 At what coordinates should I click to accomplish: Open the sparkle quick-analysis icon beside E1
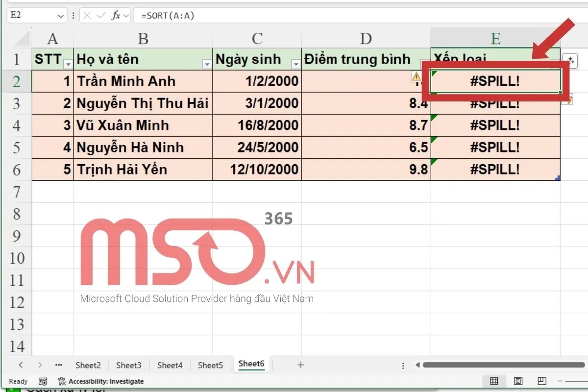tap(571, 60)
